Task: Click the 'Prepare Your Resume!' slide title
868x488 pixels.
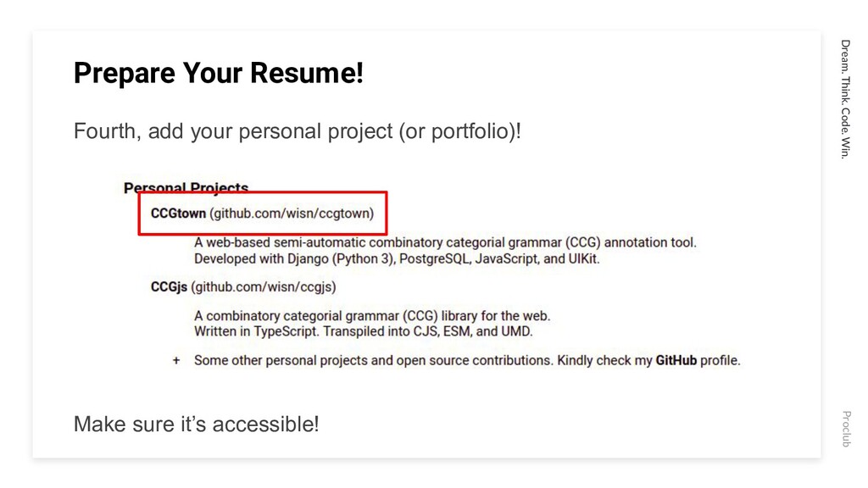Action: (218, 73)
